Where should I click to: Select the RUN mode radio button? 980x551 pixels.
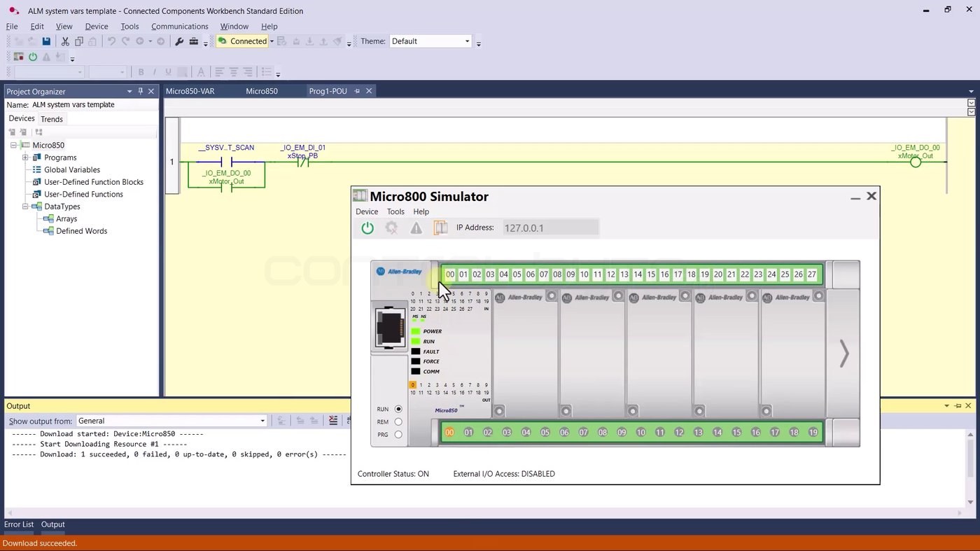point(398,409)
